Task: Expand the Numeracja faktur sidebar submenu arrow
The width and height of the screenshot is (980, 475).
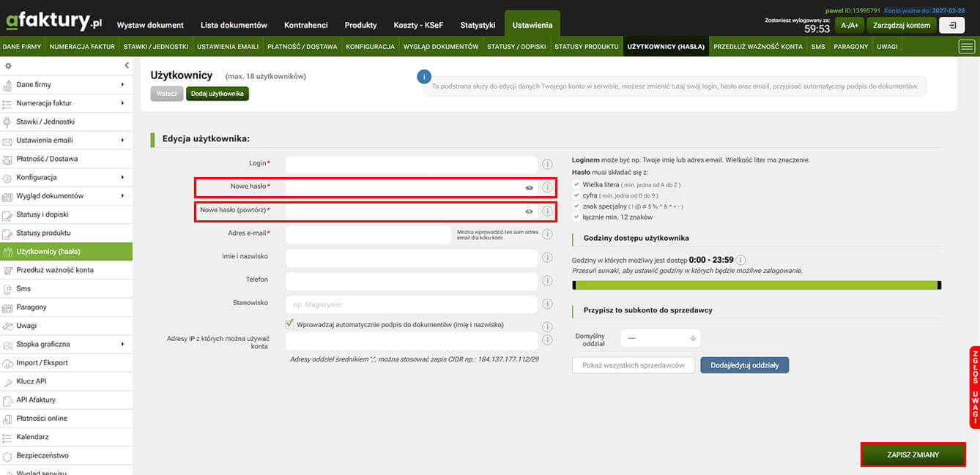Action: [x=122, y=103]
